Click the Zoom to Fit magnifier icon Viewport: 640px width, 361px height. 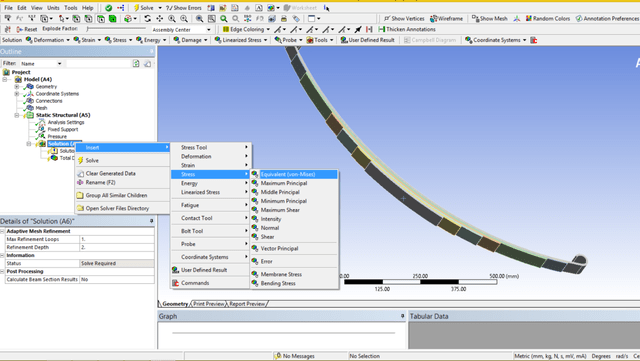click(x=223, y=18)
